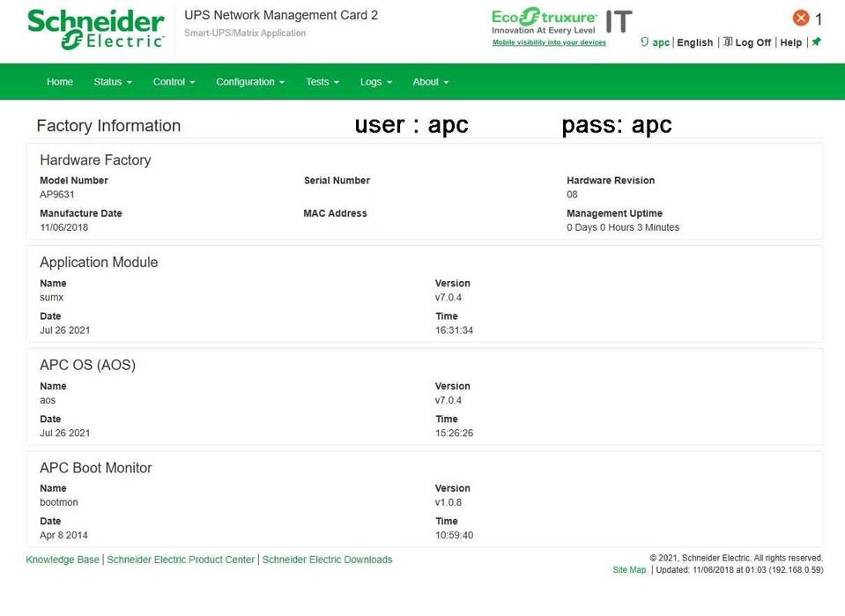Click the boot monitor time 10:59:40

pyautogui.click(x=454, y=535)
